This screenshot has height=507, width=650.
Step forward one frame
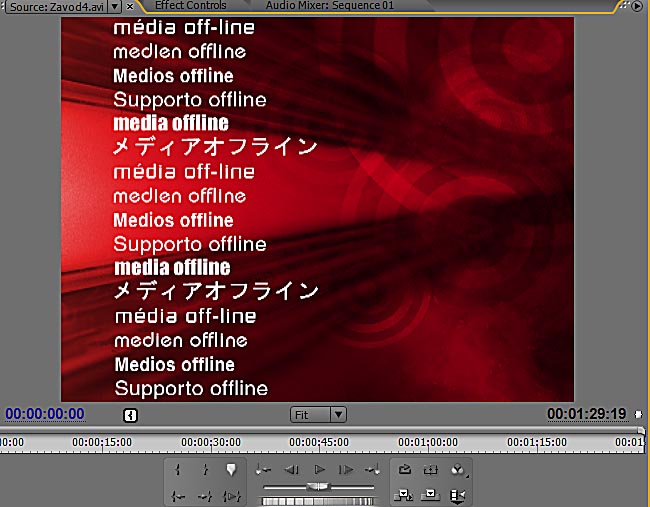click(x=346, y=470)
